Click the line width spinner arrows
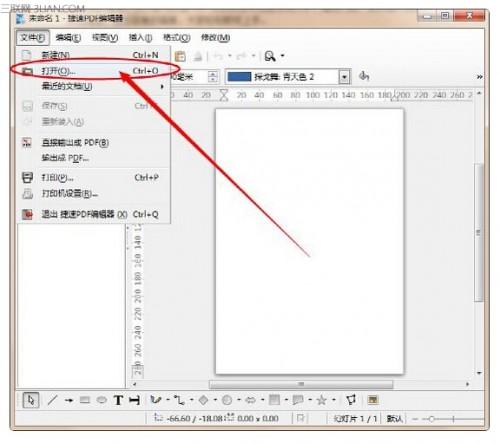500x443 pixels. 213,77
